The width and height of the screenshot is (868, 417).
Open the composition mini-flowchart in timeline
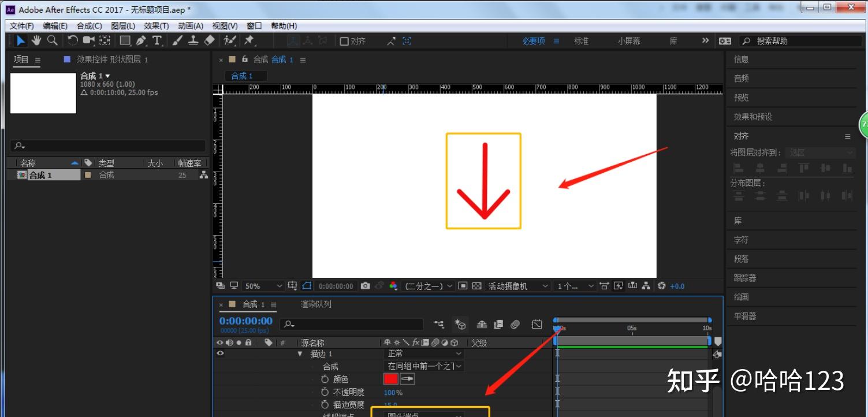[439, 325]
